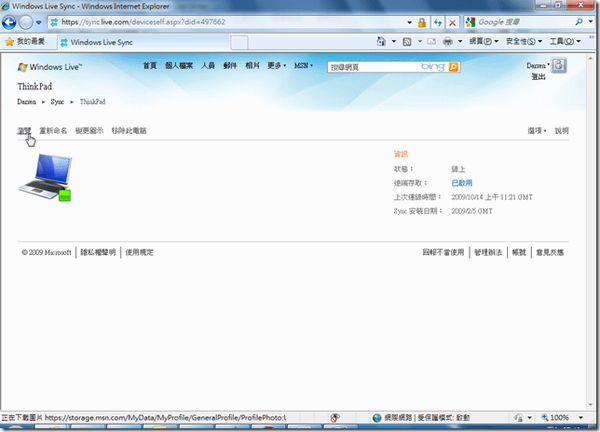This screenshot has height=432, width=600.
Task: Click the Read Mail icon
Action: (x=432, y=41)
